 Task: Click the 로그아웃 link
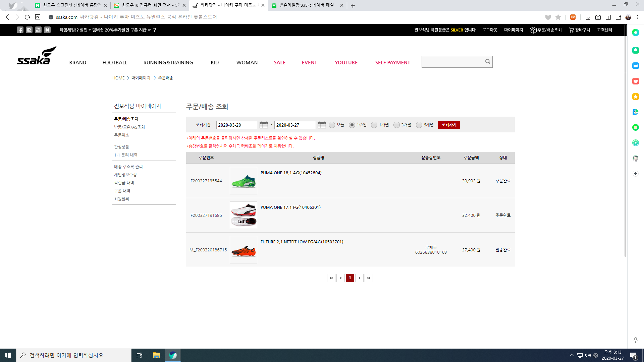[490, 30]
